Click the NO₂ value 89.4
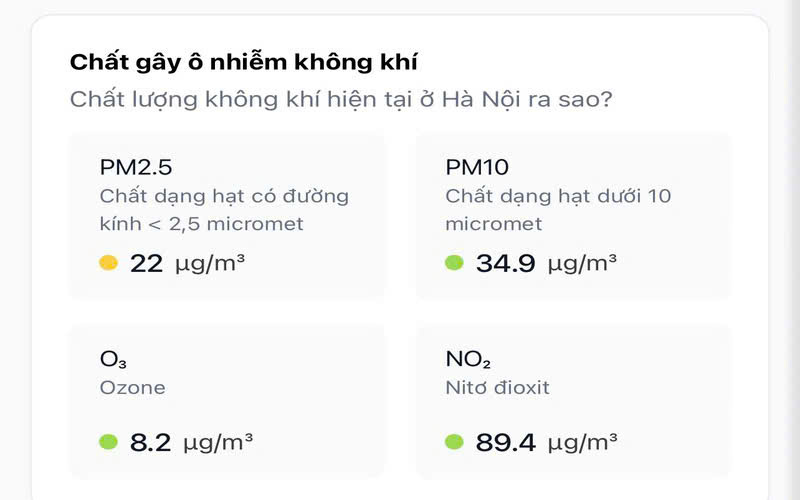Screen dimensions: 800x500 pyautogui.click(x=505, y=442)
